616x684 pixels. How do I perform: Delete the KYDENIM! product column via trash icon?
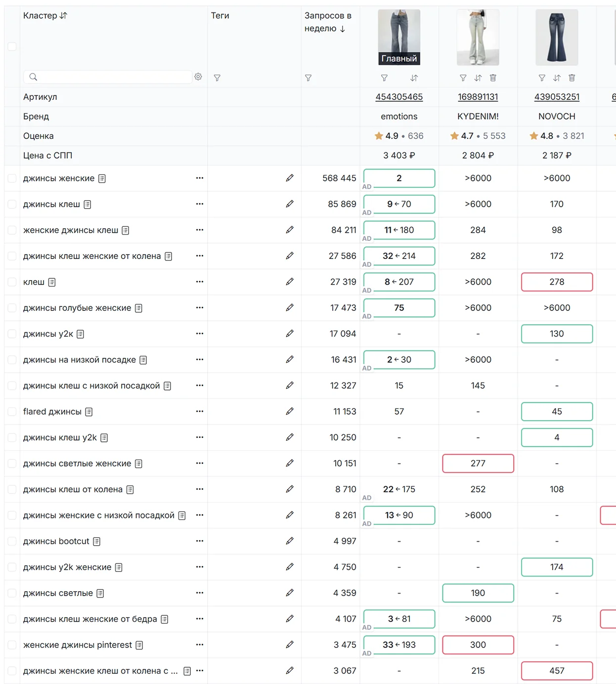click(493, 78)
